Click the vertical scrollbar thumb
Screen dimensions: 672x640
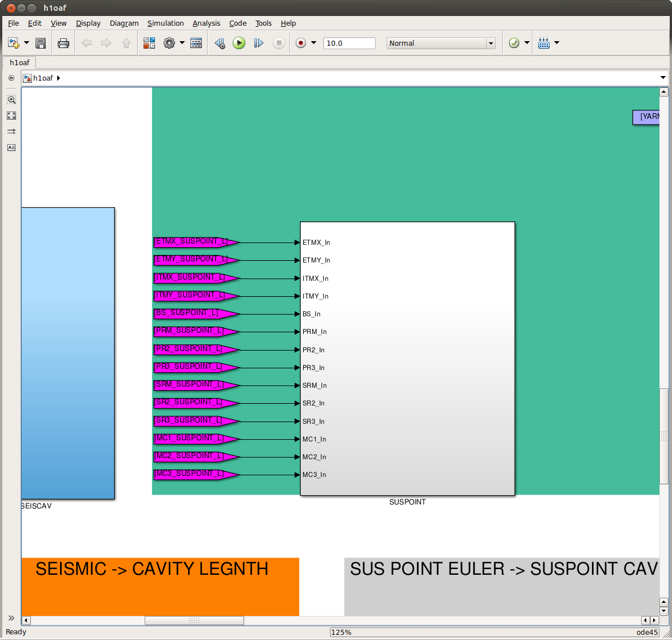click(x=664, y=436)
